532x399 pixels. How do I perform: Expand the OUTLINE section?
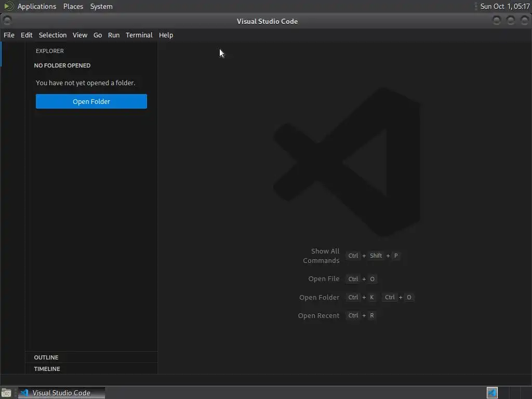pyautogui.click(x=91, y=357)
